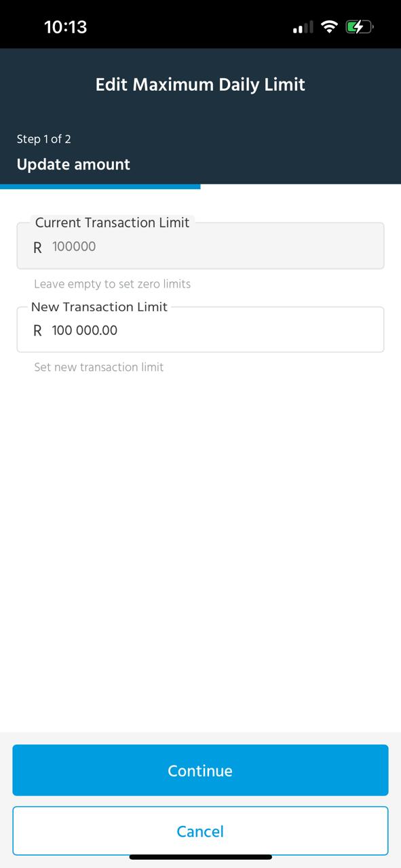Viewport: 401px width, 868px height.
Task: Tap the Edit Maximum Daily Limit title
Action: (200, 85)
